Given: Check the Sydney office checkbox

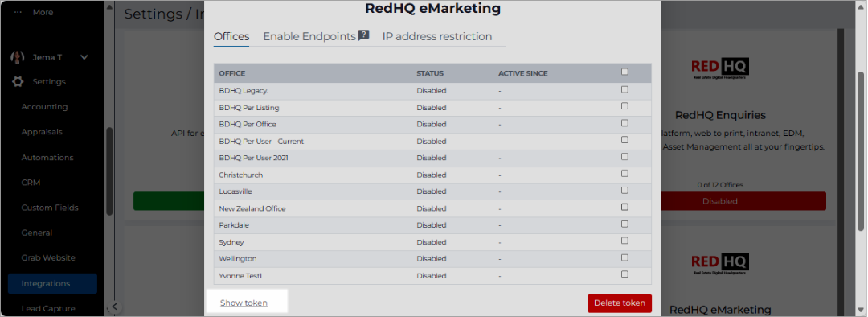Looking at the screenshot, I should pyautogui.click(x=624, y=241).
